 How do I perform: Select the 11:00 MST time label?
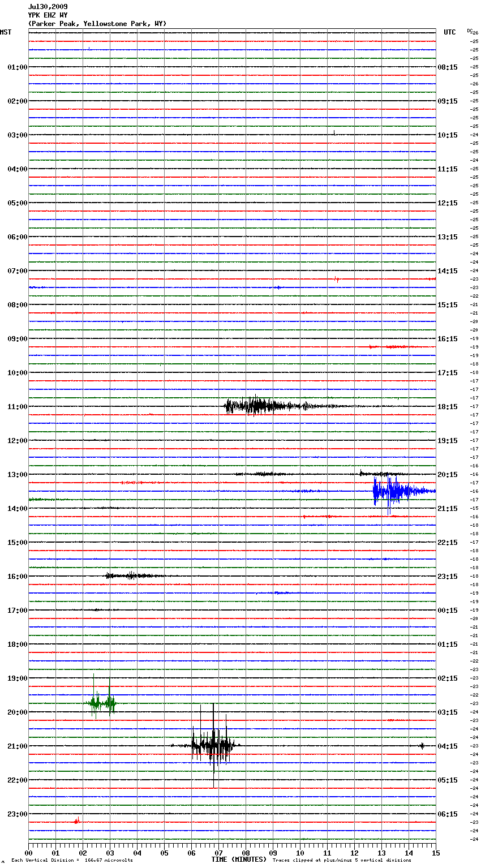point(17,407)
